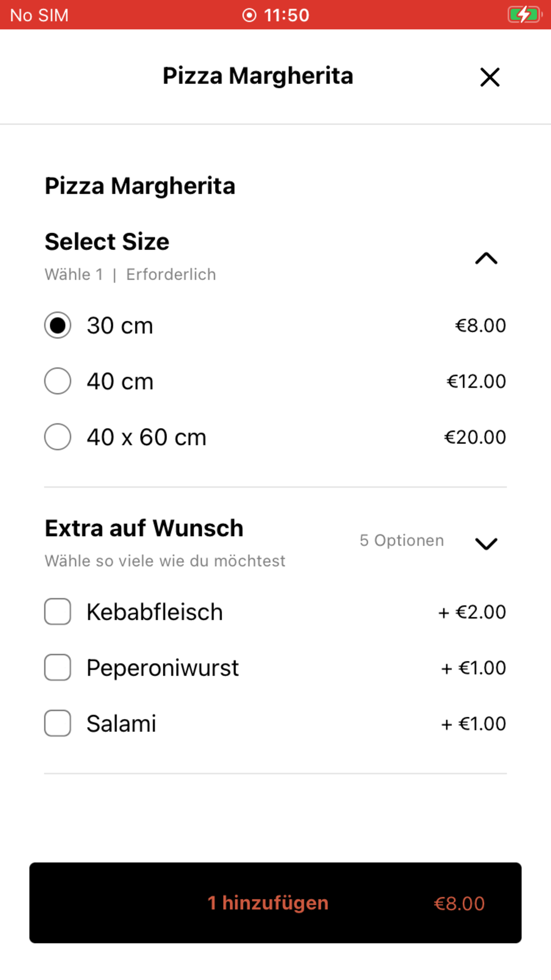Tap the Extra auf Wunsch heading
This screenshot has width=551, height=980.
tap(144, 528)
